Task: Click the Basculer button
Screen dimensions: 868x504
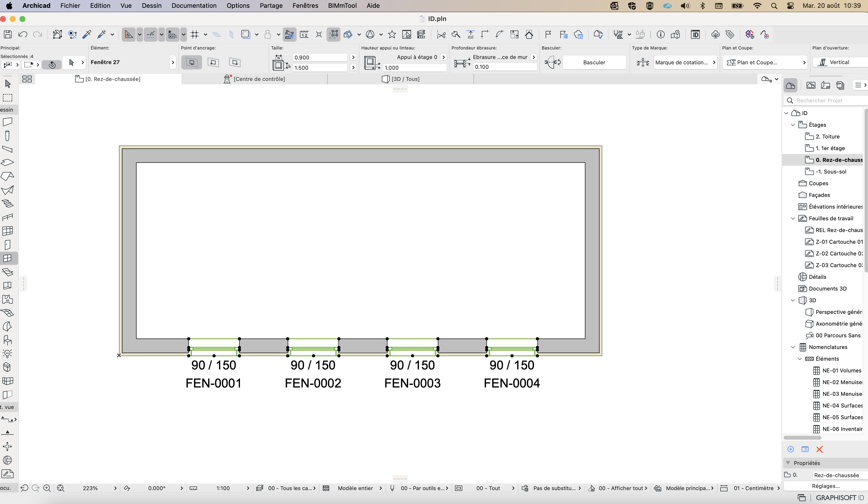Action: pos(594,62)
